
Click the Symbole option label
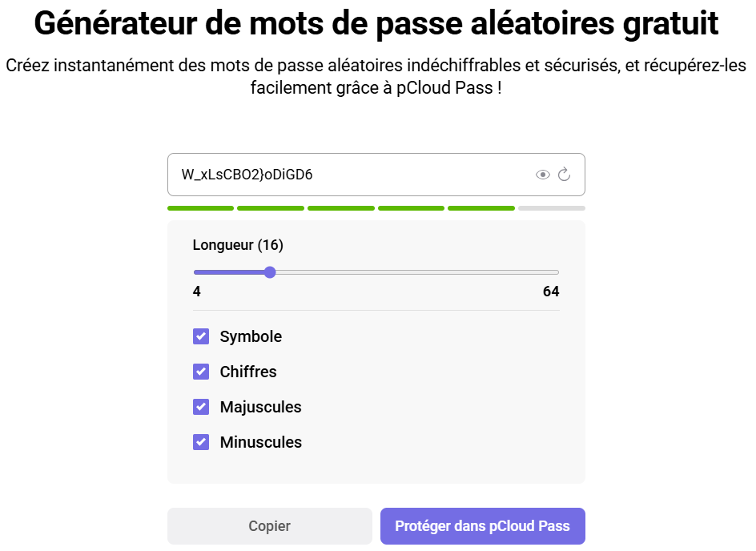coord(251,336)
